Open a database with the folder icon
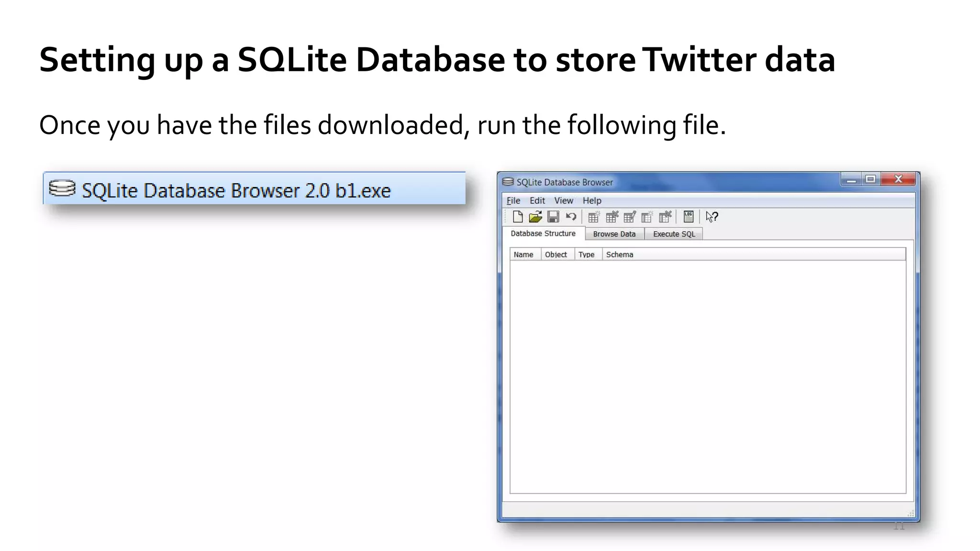 pyautogui.click(x=535, y=217)
